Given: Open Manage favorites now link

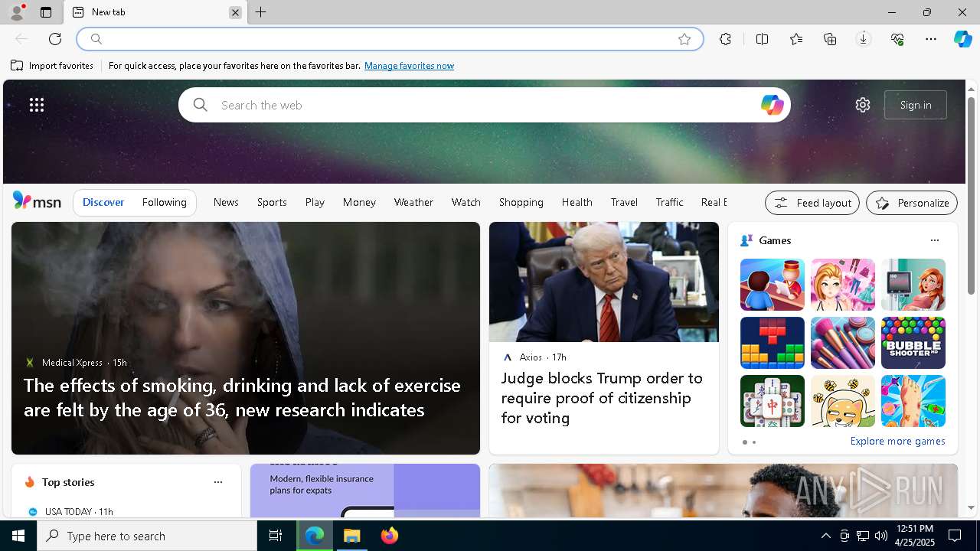Looking at the screenshot, I should point(409,66).
